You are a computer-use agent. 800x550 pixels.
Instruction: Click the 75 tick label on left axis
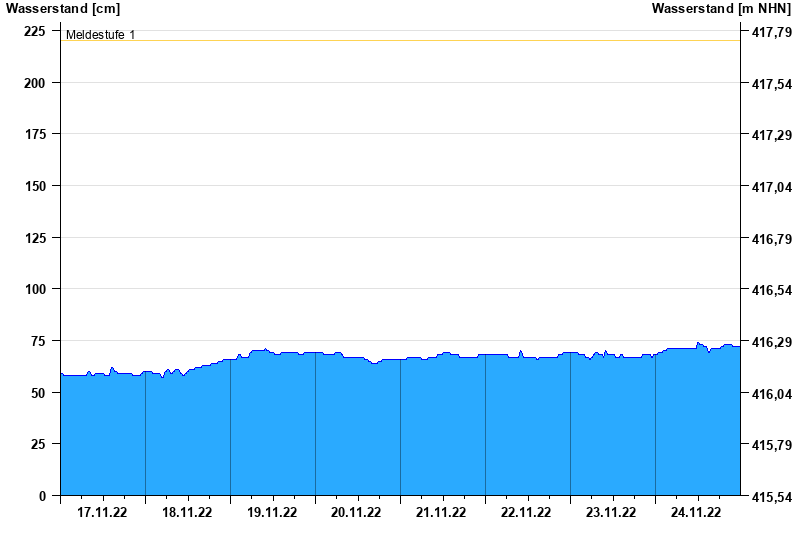point(38,341)
